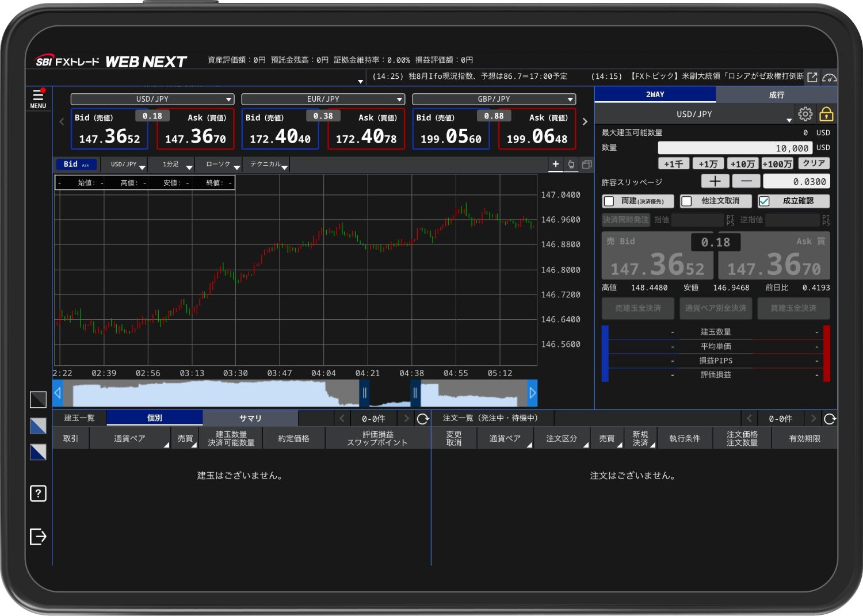This screenshot has height=616, width=863.
Task: Filter positions by the 通貨ペア column header
Action: [x=130, y=438]
